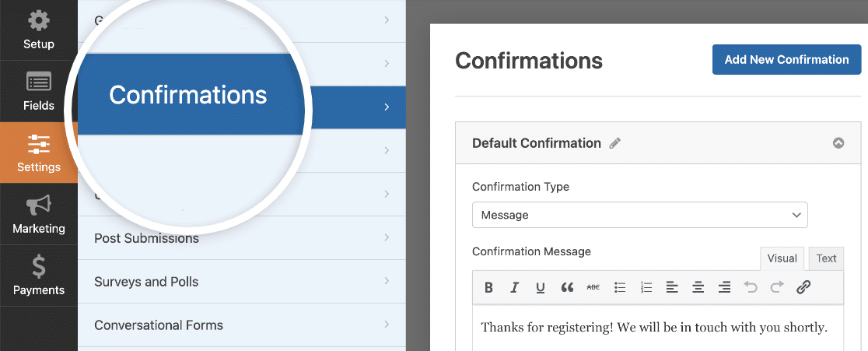868x351 pixels.
Task: Collapse the Default Confirmation panel
Action: [838, 143]
